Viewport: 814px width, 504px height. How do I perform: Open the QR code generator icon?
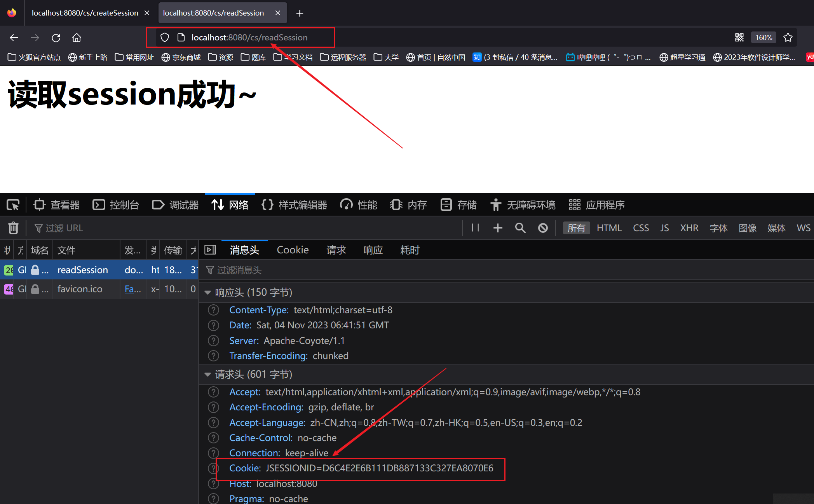pyautogui.click(x=739, y=38)
